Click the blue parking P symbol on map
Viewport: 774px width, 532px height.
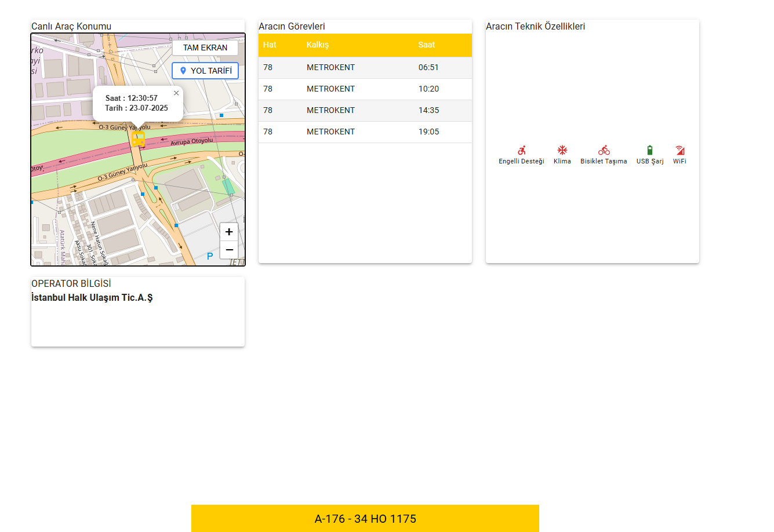click(x=210, y=256)
